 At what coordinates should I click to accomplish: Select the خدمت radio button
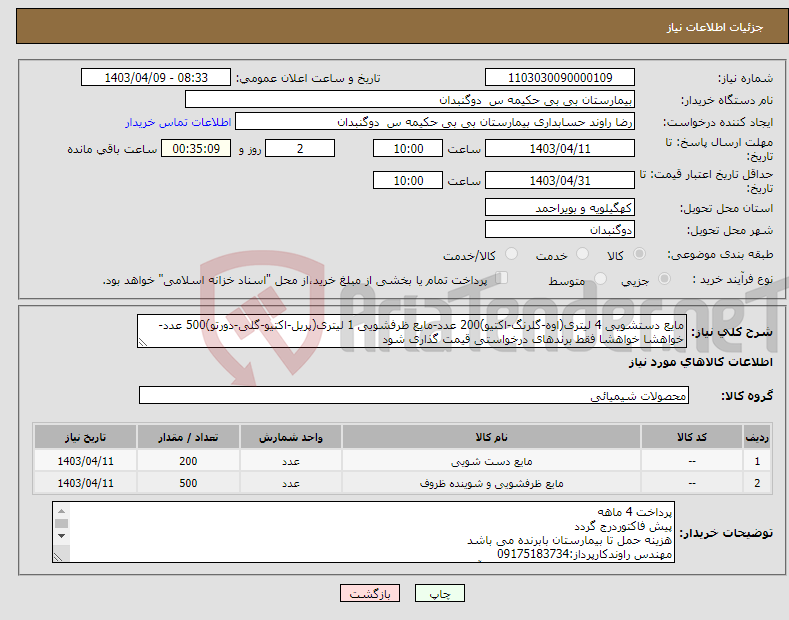582,254
